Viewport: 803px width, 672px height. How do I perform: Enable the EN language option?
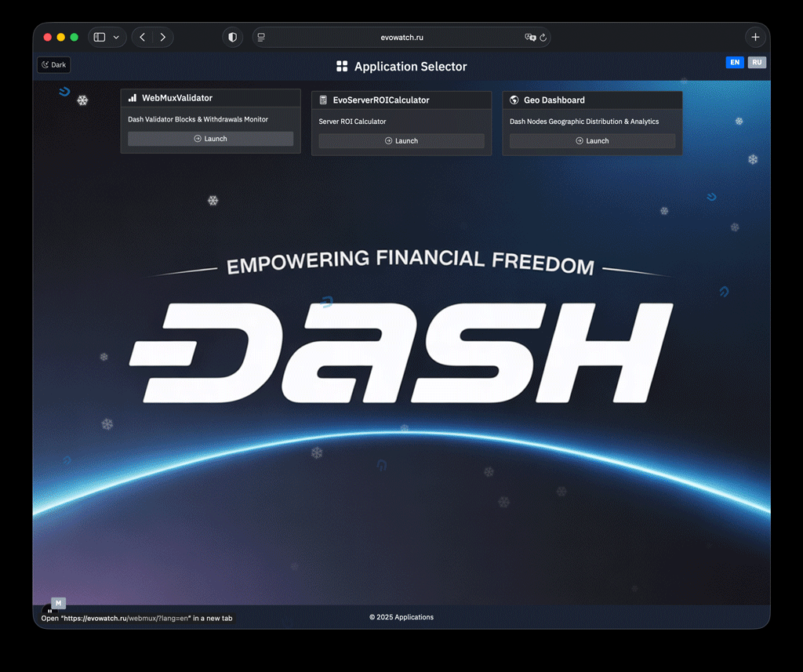click(x=734, y=62)
